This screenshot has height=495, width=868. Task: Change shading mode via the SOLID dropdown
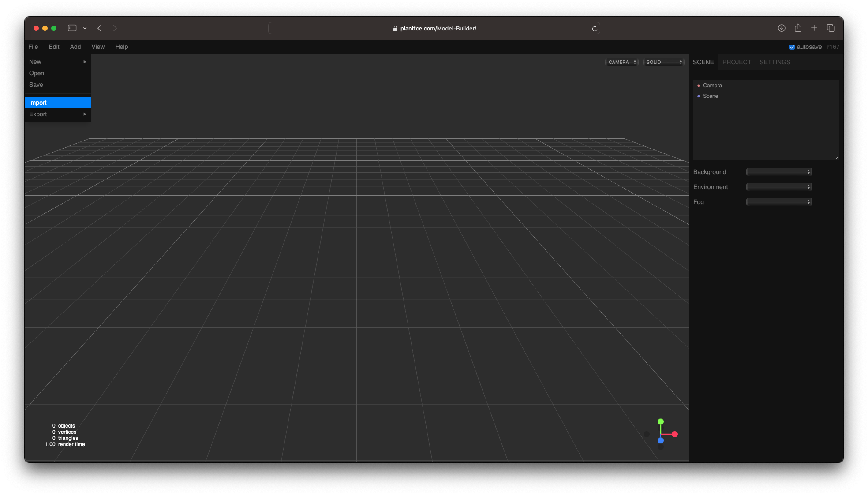tap(663, 62)
